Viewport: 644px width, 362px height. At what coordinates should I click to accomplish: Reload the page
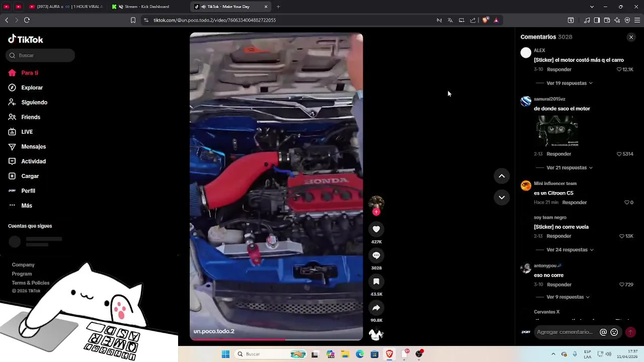[x=27, y=20]
